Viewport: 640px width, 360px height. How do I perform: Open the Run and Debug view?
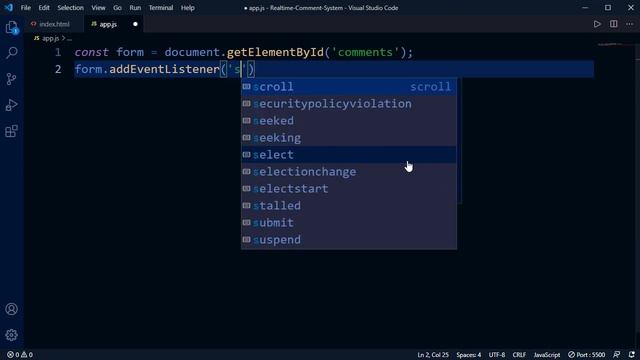[11, 105]
